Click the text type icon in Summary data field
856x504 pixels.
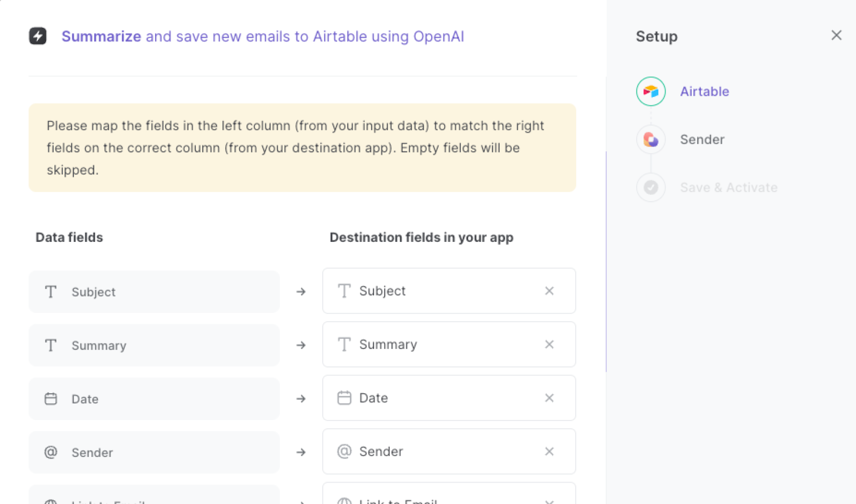click(51, 345)
